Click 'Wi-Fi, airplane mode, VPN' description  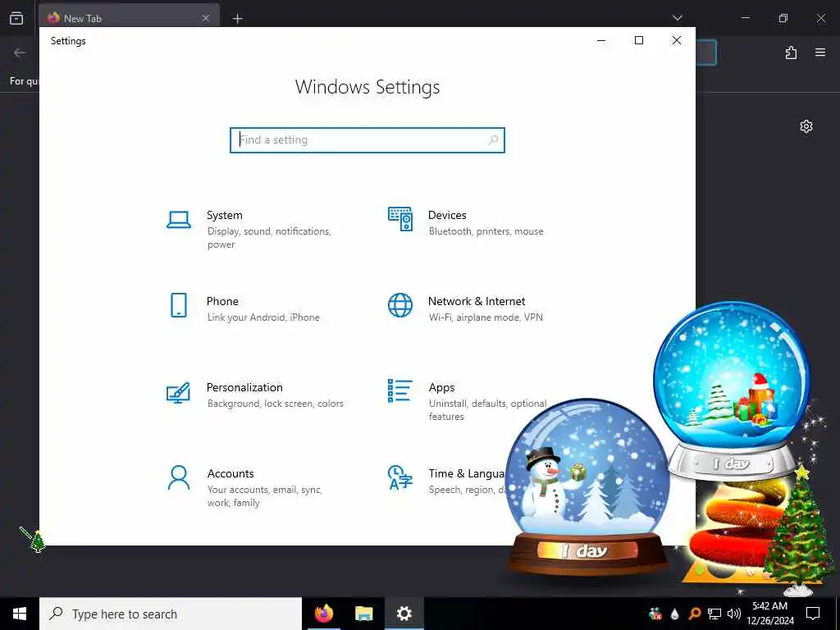486,317
